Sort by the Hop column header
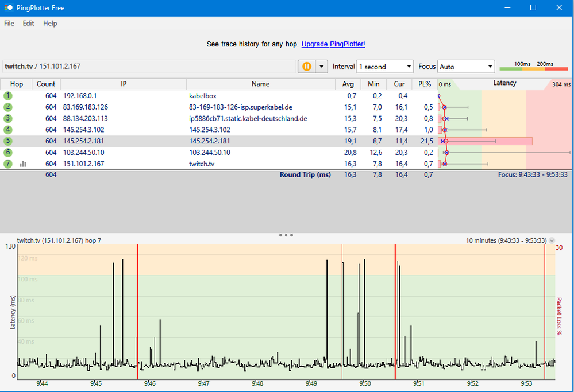Screen dimensions: 574x392 (17, 84)
